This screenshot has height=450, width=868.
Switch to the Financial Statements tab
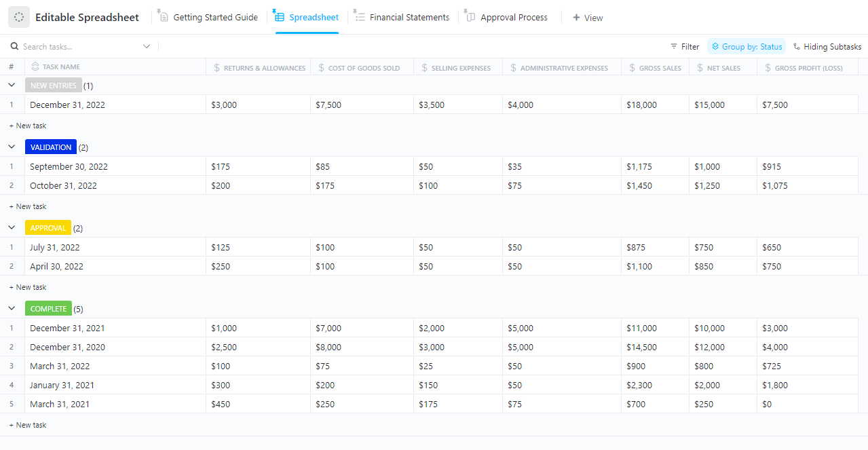(x=409, y=18)
